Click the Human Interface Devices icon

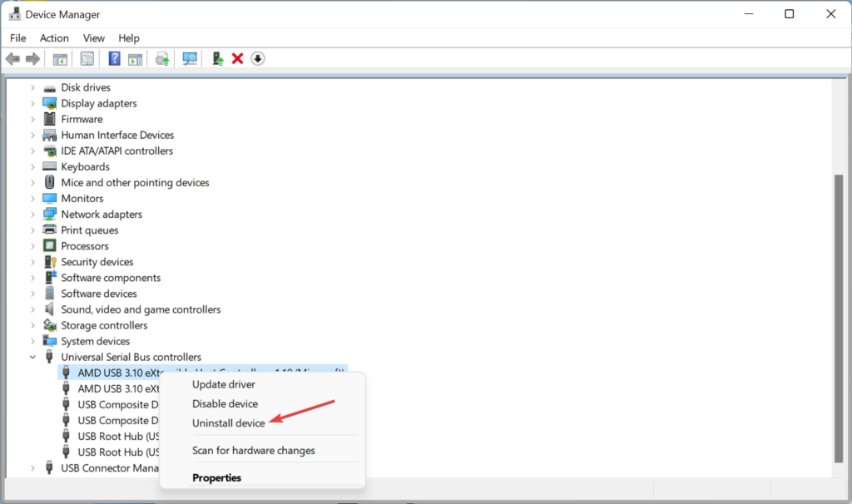[x=49, y=135]
